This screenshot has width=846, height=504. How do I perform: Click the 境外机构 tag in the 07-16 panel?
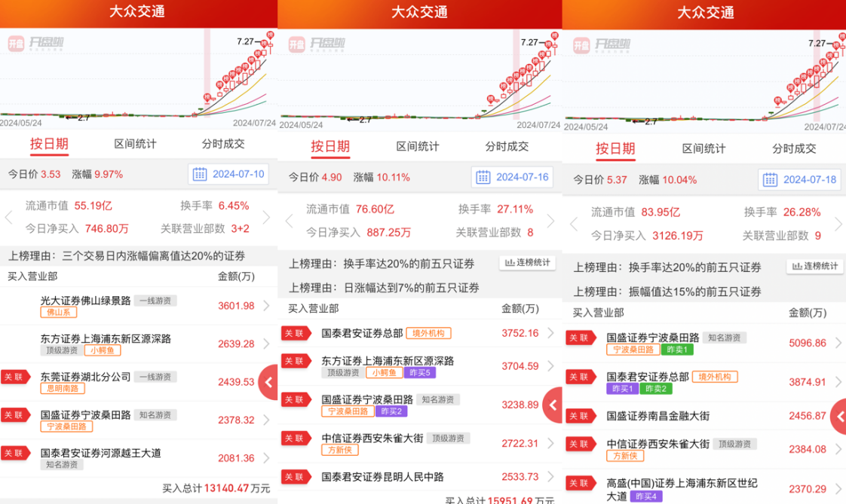click(428, 333)
